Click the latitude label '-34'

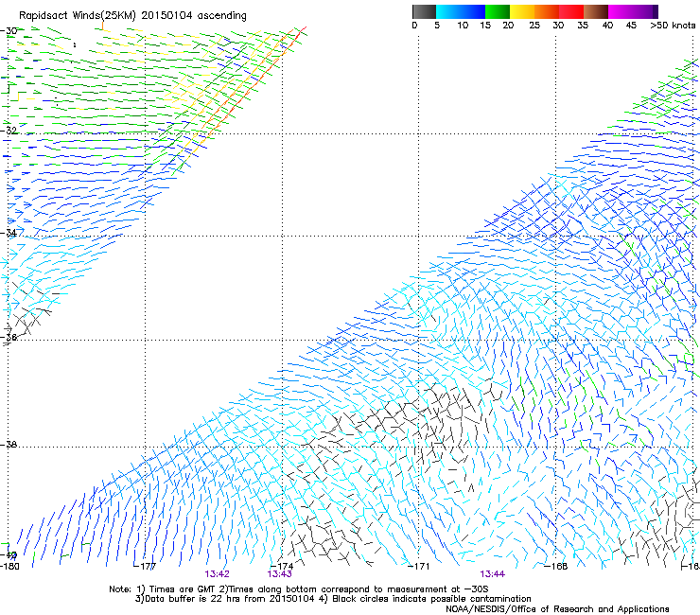[x=9, y=233]
